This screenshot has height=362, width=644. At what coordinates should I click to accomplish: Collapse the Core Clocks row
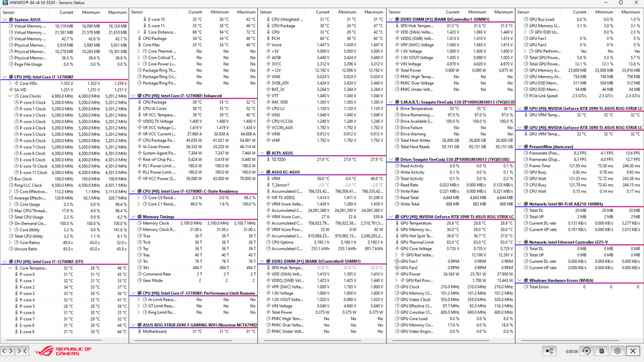point(10,96)
